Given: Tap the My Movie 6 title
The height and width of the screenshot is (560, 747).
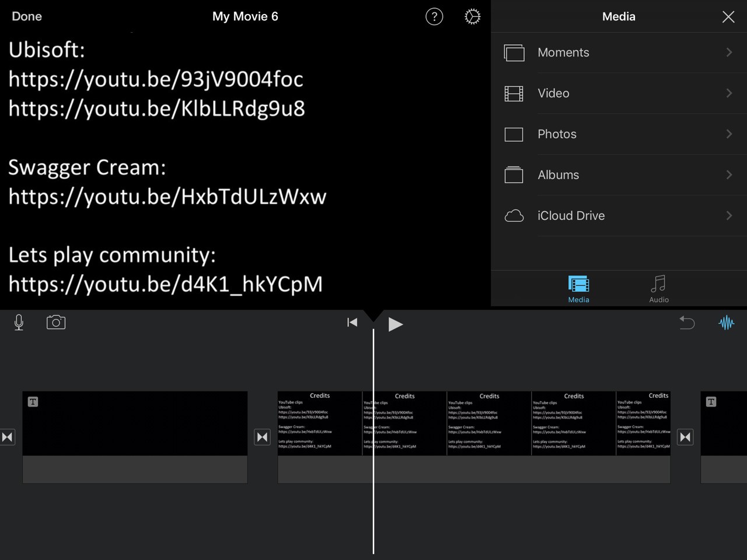Looking at the screenshot, I should (245, 16).
